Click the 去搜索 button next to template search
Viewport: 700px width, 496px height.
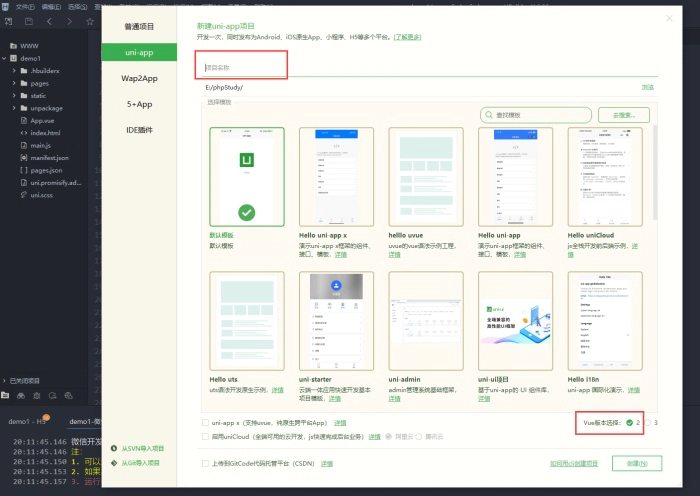(624, 115)
